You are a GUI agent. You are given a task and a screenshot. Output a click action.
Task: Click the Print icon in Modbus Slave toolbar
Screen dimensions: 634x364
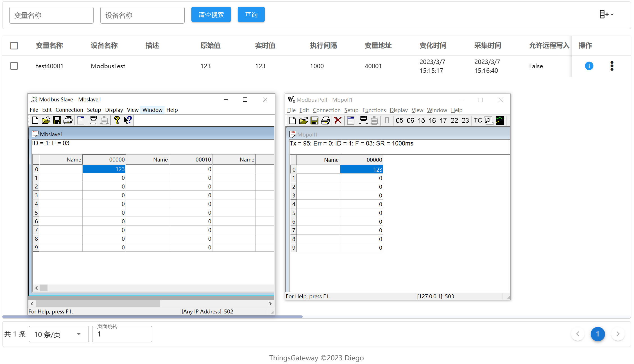pos(68,120)
